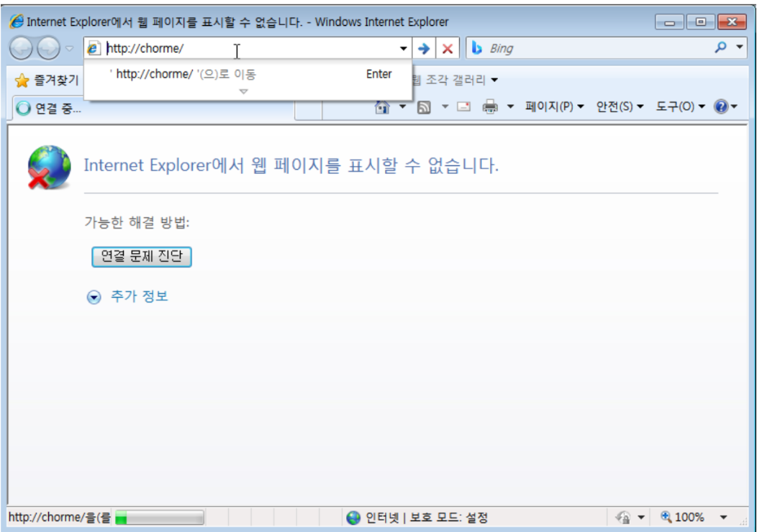Viewport: 757px width, 532px height.
Task: Go back with the Back arrow button
Action: point(22,48)
